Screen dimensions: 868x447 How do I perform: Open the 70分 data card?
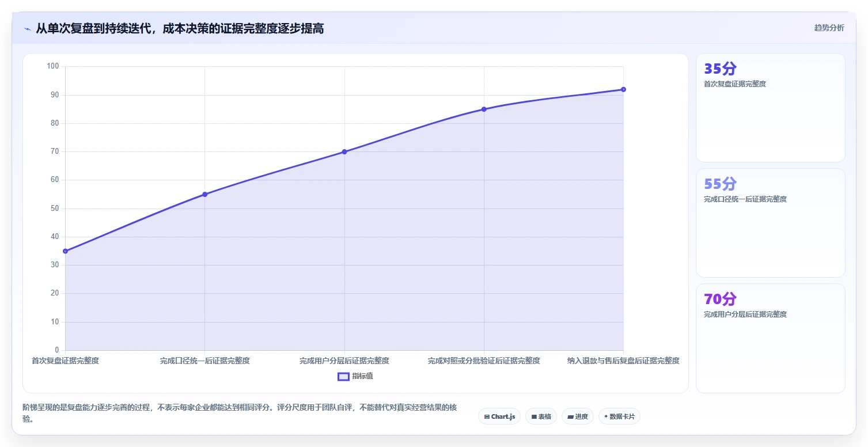(771, 338)
